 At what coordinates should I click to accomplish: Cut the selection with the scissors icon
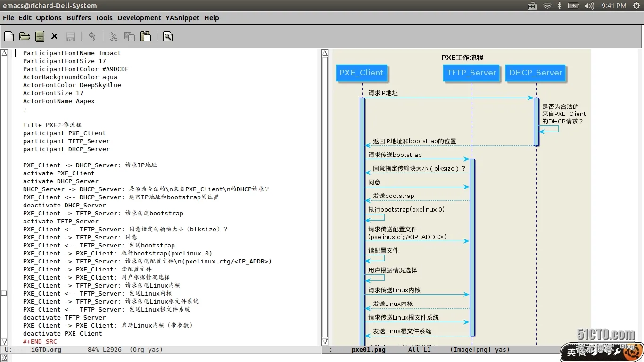(x=114, y=36)
